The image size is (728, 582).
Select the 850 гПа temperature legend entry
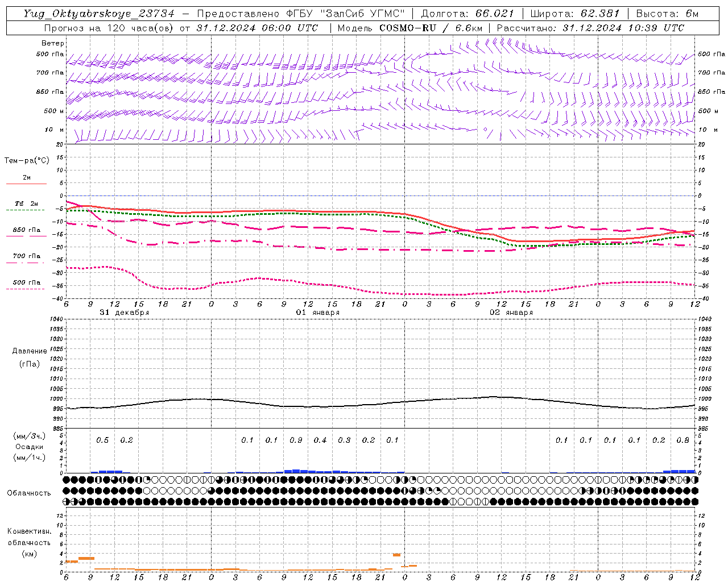pos(27,230)
